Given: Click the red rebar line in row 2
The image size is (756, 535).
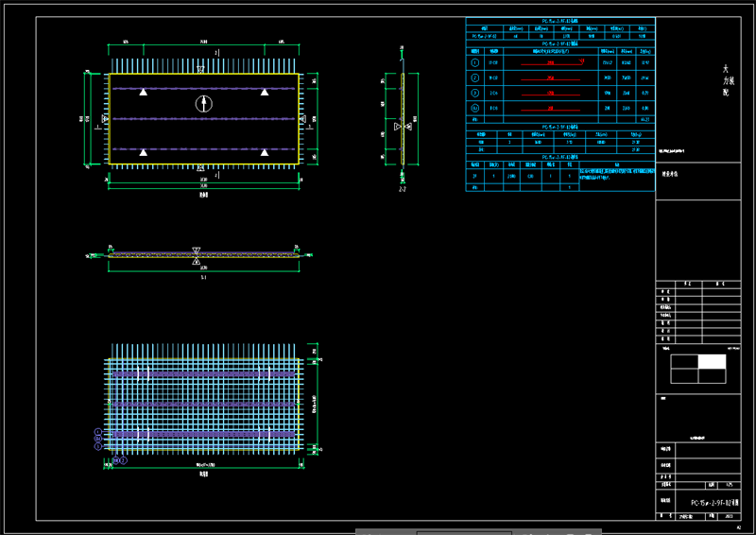Looking at the screenshot, I should 550,78.
